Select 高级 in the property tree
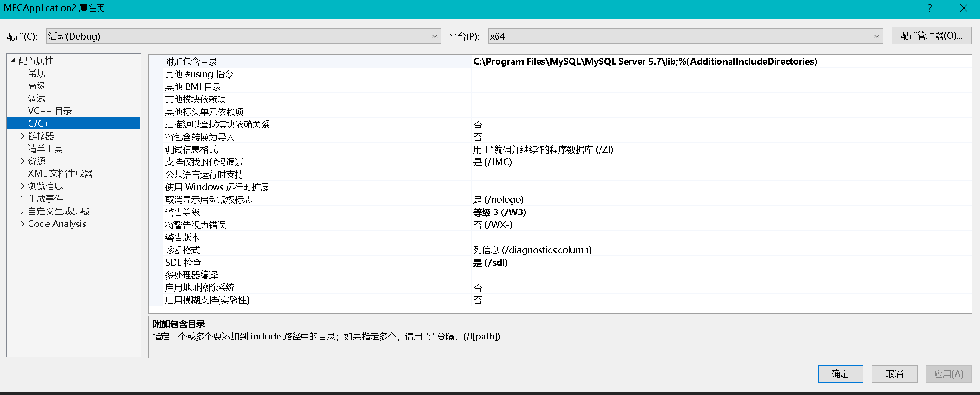 click(37, 86)
